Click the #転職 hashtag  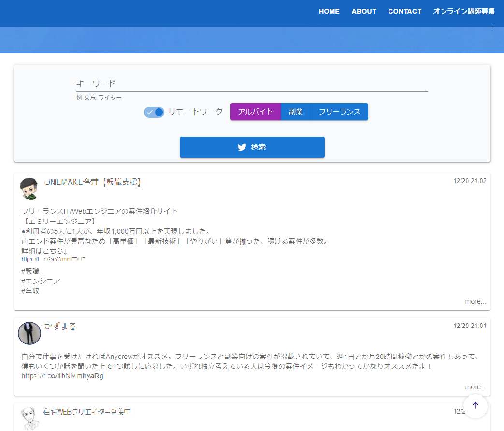(29, 271)
